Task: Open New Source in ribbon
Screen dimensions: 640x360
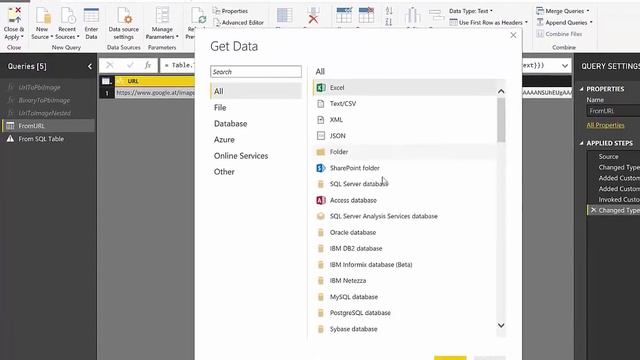Action: point(42,24)
